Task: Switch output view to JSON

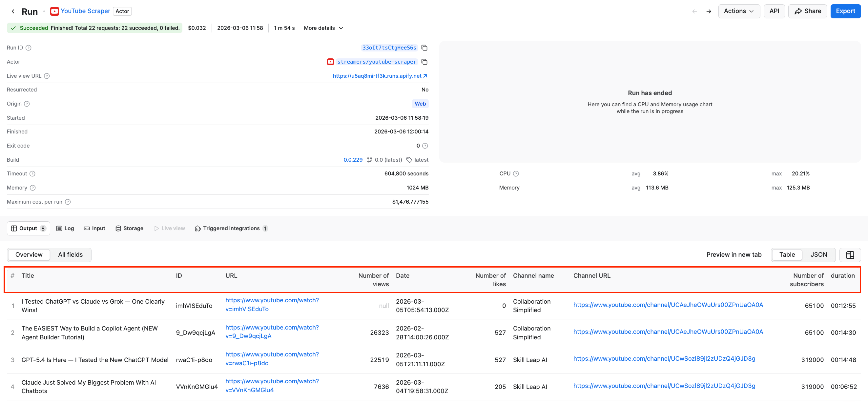Action: coord(819,254)
